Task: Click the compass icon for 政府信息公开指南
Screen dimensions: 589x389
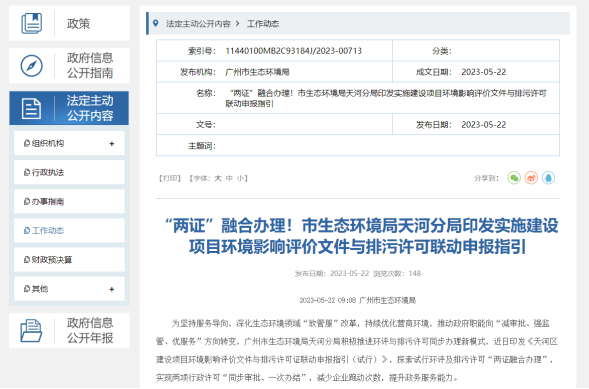Action: tap(32, 66)
